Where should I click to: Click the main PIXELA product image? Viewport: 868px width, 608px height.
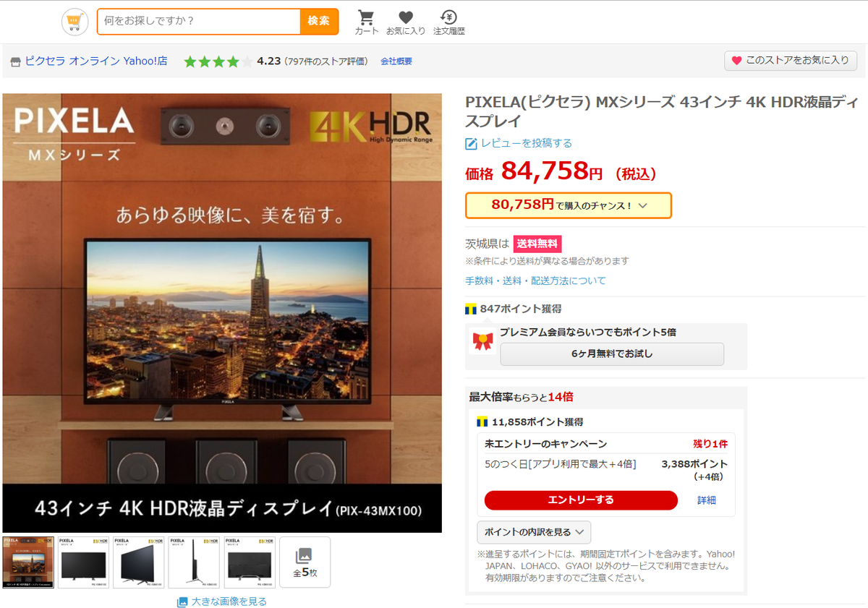point(222,313)
